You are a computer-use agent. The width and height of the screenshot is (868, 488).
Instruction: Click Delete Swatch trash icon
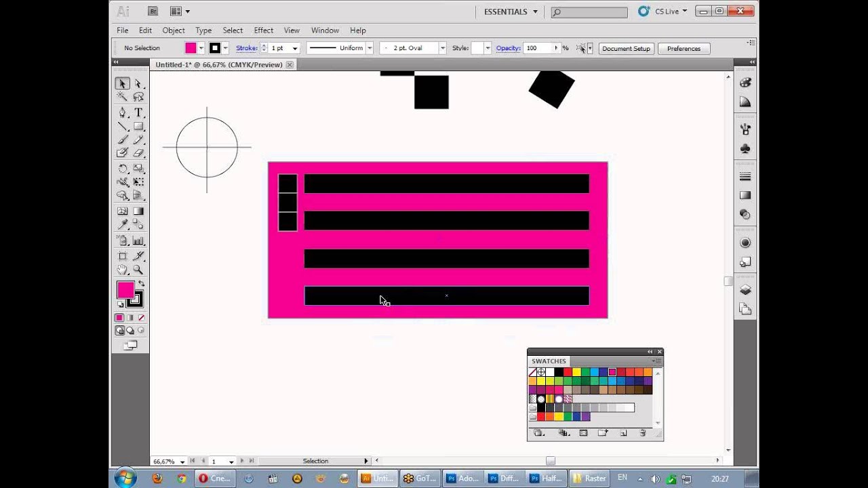tap(643, 432)
